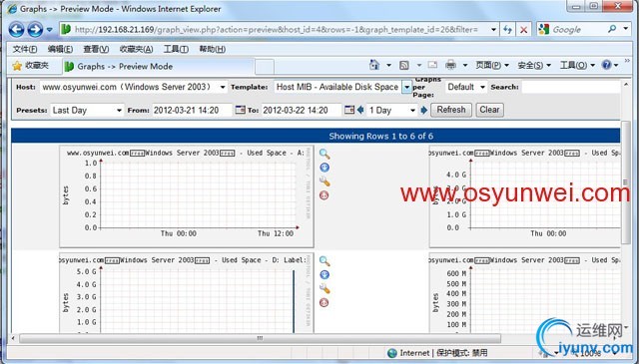
Task: Click the page refresh icon
Action: [507, 29]
